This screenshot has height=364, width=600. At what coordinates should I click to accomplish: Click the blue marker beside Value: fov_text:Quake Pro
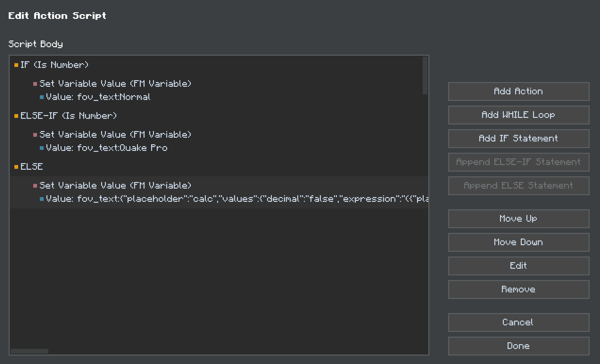42,148
